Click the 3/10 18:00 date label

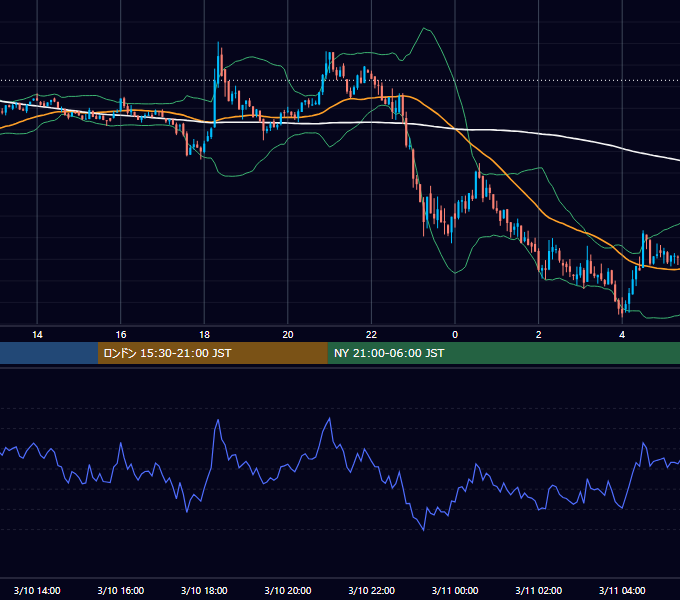[204, 590]
